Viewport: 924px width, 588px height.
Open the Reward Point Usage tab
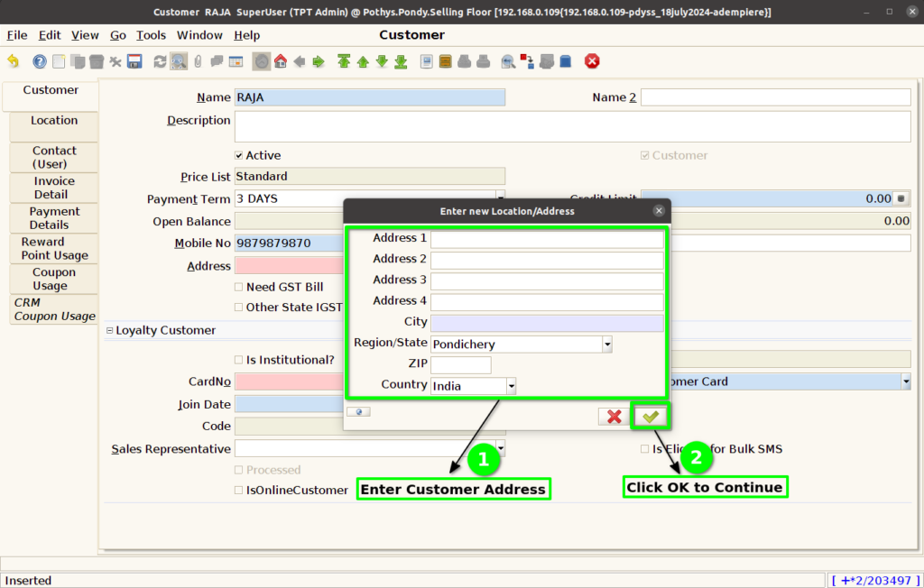[x=53, y=249]
